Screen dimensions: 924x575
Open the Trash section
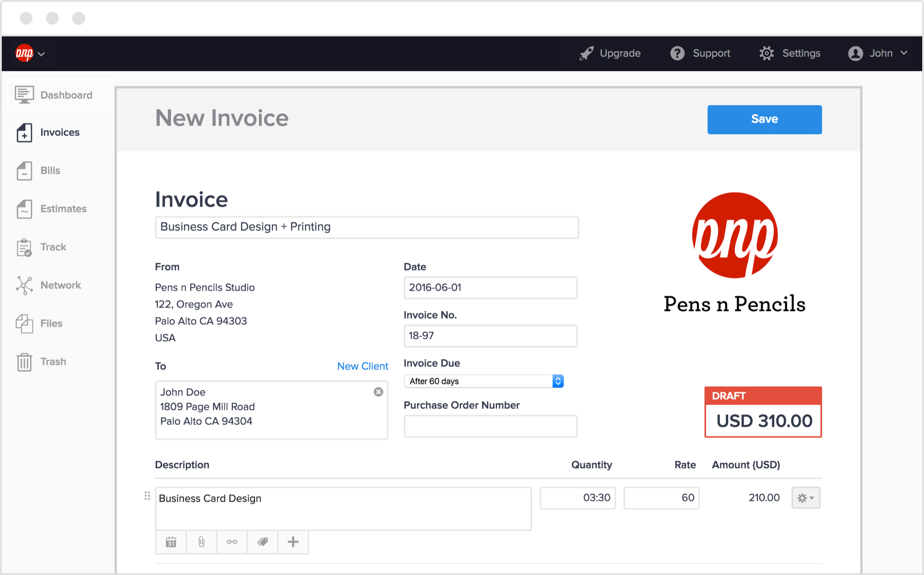pyautogui.click(x=53, y=361)
